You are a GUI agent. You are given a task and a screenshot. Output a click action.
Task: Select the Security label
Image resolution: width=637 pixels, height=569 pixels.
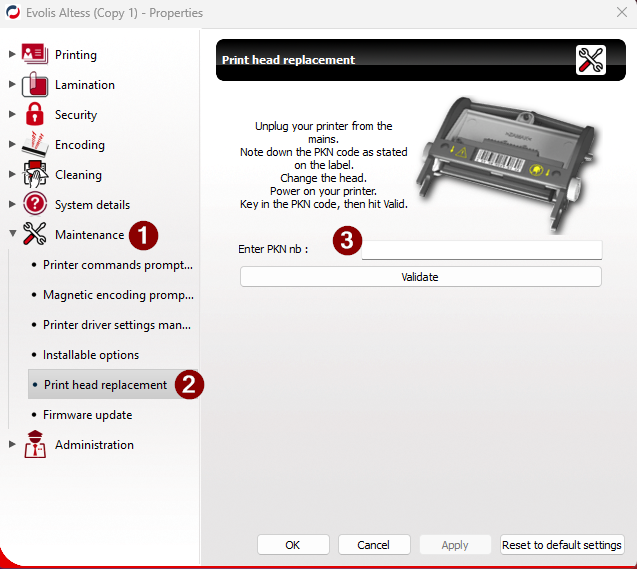pos(76,115)
